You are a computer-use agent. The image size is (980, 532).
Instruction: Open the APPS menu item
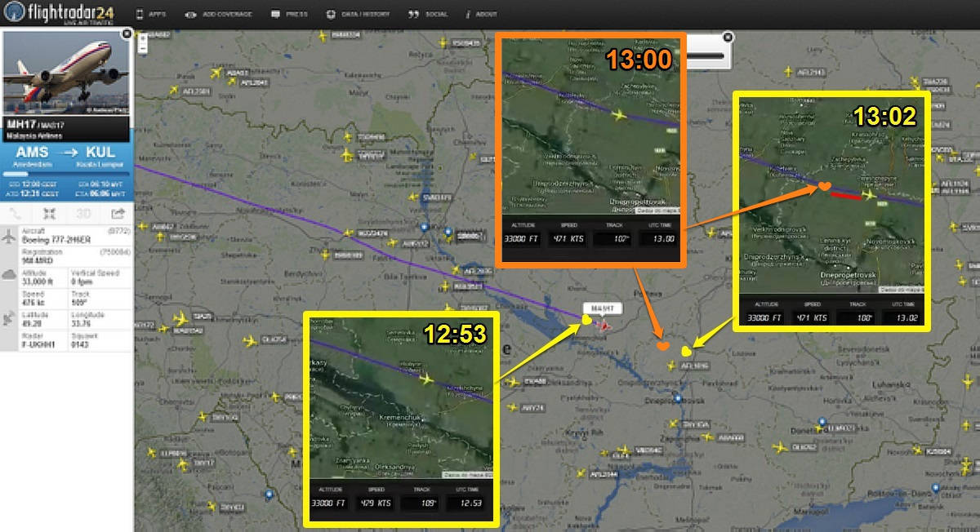point(150,15)
